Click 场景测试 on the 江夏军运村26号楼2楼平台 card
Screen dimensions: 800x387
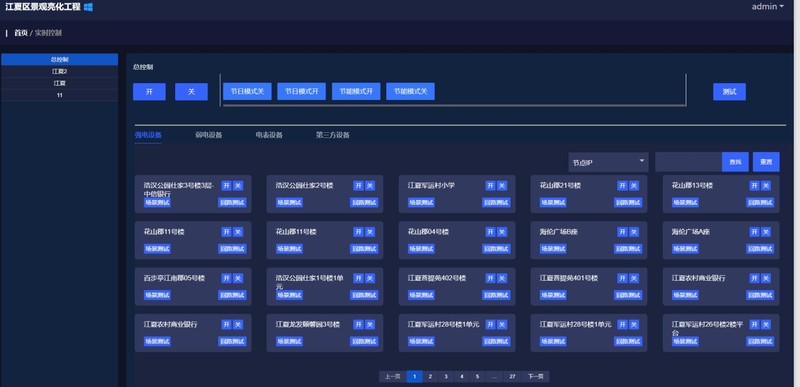coord(685,341)
